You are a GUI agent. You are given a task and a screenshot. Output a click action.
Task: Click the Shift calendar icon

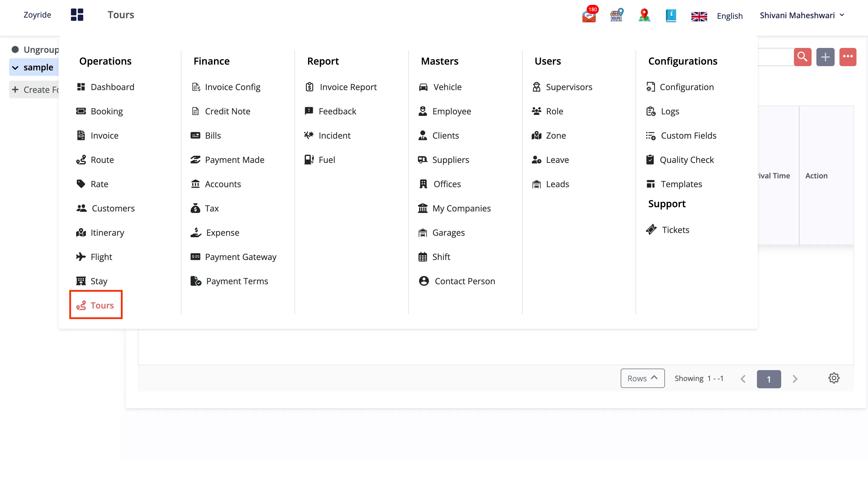coord(422,257)
